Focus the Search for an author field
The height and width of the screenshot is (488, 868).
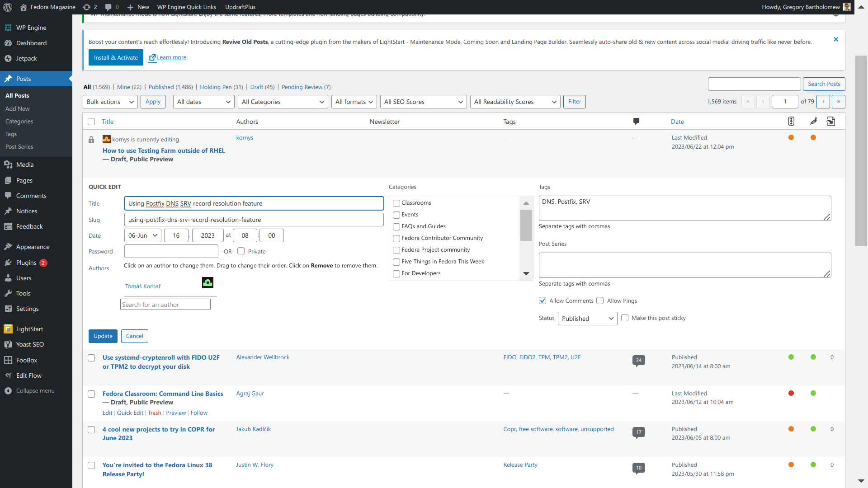165,305
